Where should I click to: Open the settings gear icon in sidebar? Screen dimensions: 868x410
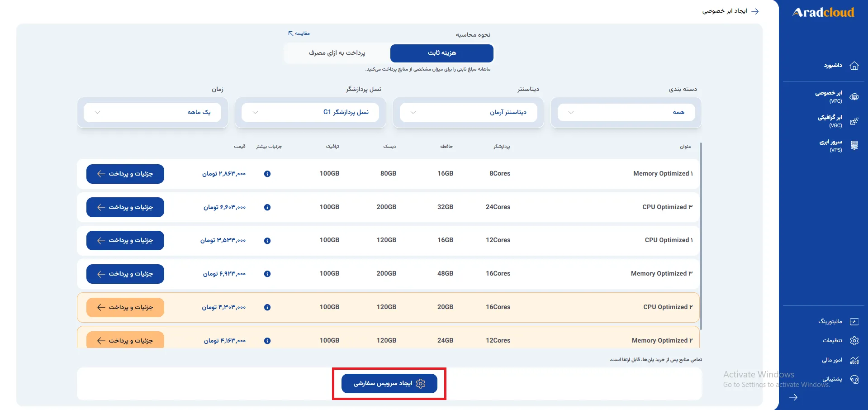854,341
